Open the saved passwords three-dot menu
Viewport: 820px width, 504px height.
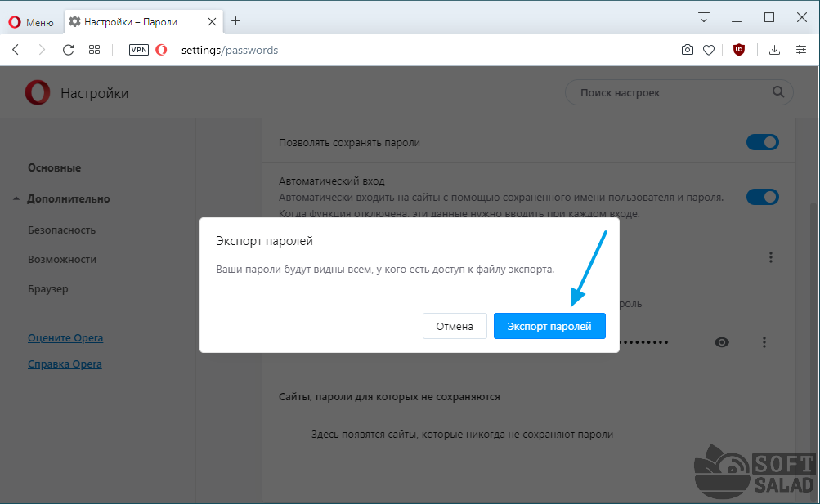pos(770,257)
